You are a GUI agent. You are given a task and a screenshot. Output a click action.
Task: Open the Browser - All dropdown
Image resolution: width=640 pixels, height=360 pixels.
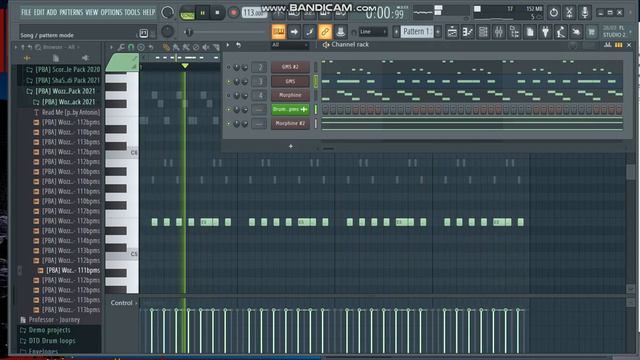point(62,47)
